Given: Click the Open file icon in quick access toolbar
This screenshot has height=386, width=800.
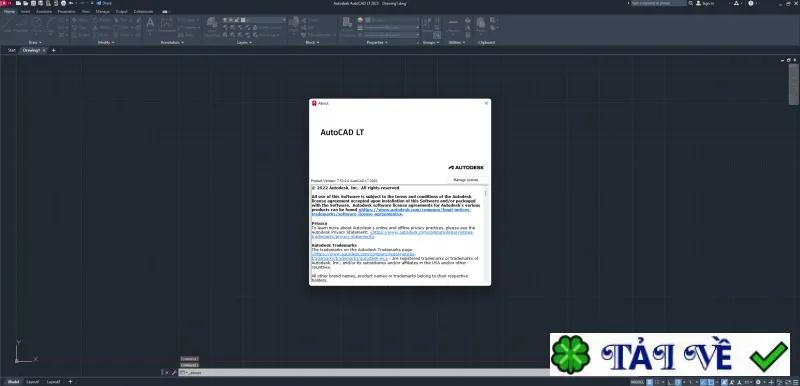Looking at the screenshot, I should coord(26,3).
